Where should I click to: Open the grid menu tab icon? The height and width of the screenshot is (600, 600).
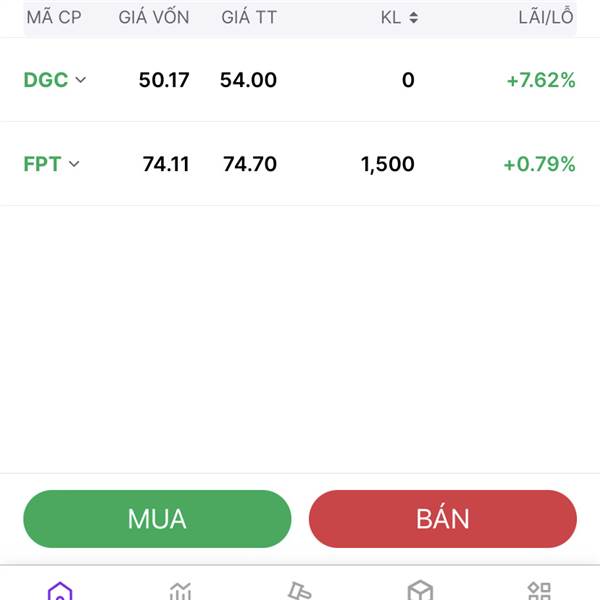[539, 591]
